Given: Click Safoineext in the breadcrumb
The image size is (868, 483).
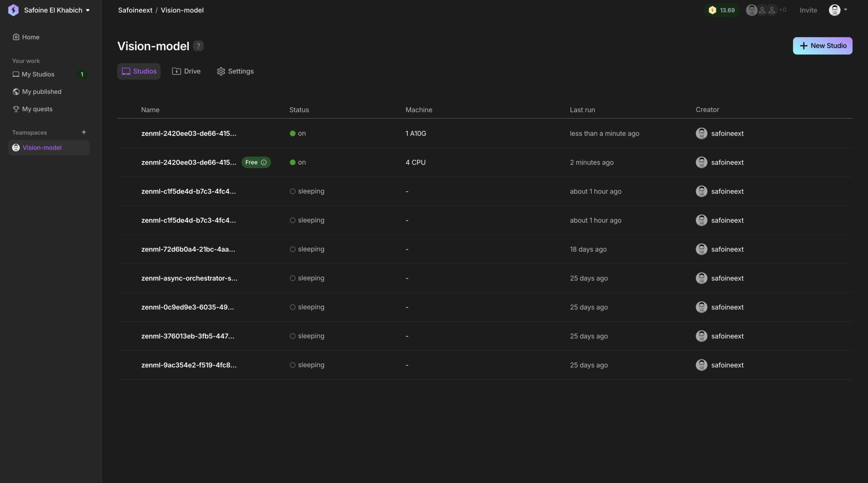Looking at the screenshot, I should point(135,10).
